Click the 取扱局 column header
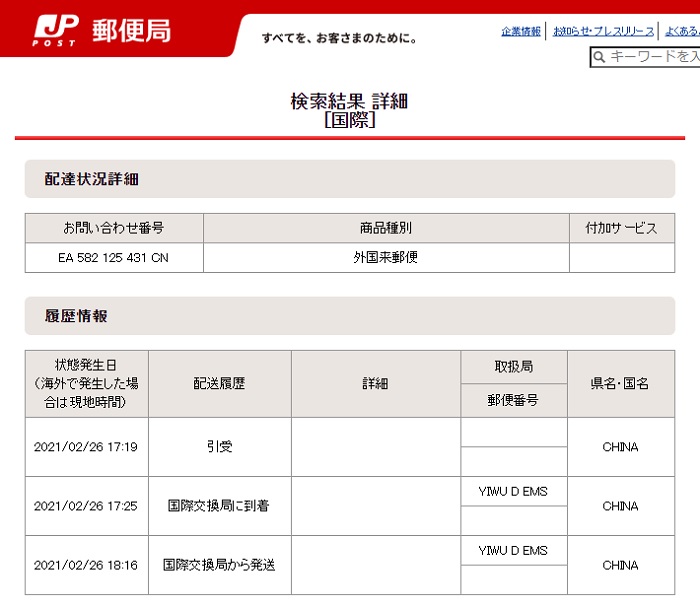This screenshot has width=700, height=606. (513, 367)
